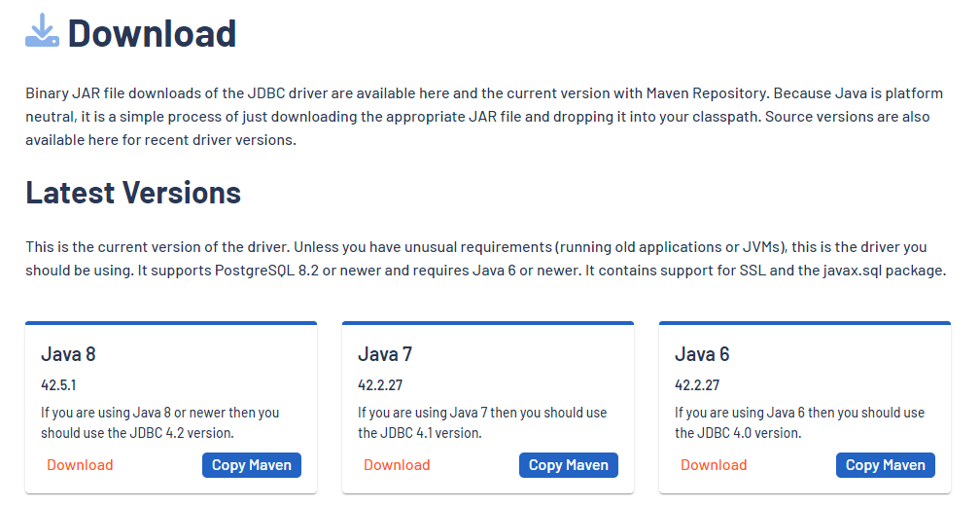Click the Binary JAR file intro paragraph

tap(476, 117)
